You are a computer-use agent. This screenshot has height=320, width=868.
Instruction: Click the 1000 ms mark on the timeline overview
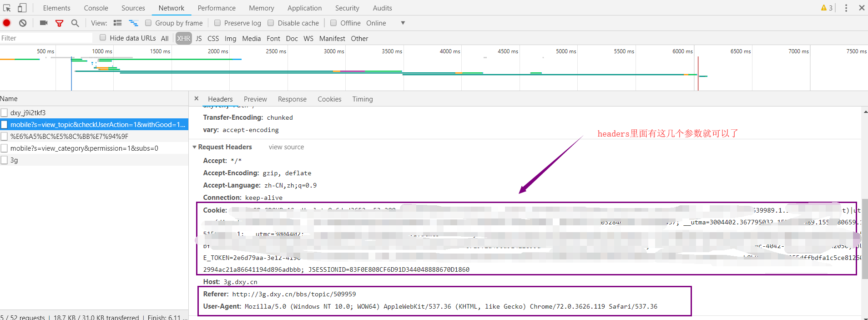102,51
